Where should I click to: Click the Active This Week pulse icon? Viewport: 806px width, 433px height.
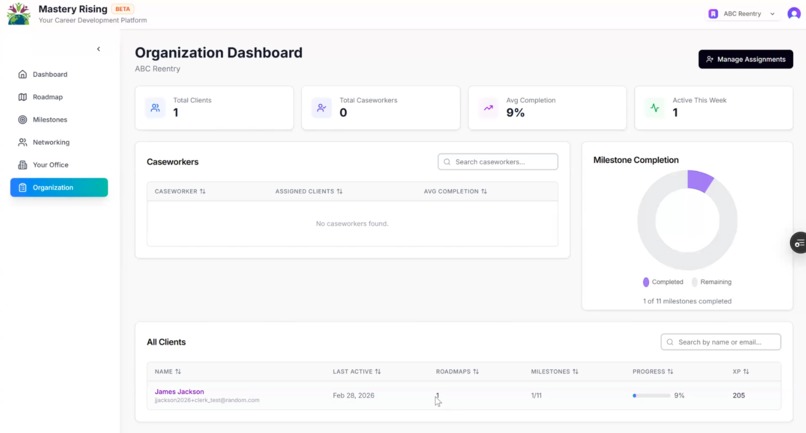pos(654,108)
